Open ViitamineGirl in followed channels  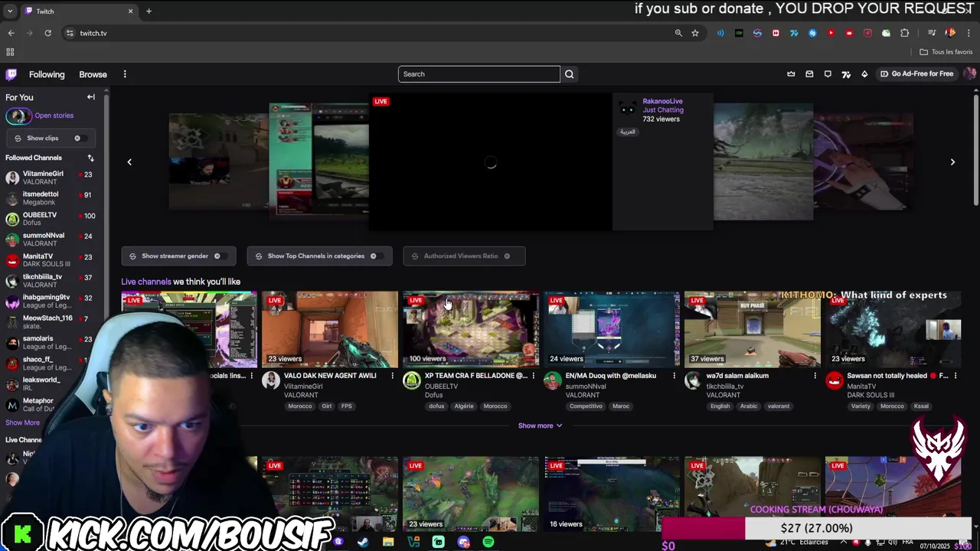coord(48,178)
